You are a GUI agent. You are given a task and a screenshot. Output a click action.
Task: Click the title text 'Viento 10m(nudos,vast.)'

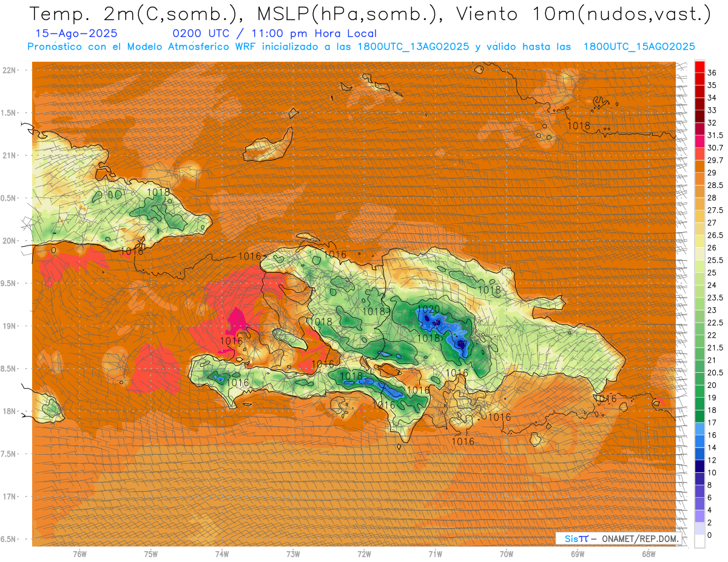click(583, 15)
